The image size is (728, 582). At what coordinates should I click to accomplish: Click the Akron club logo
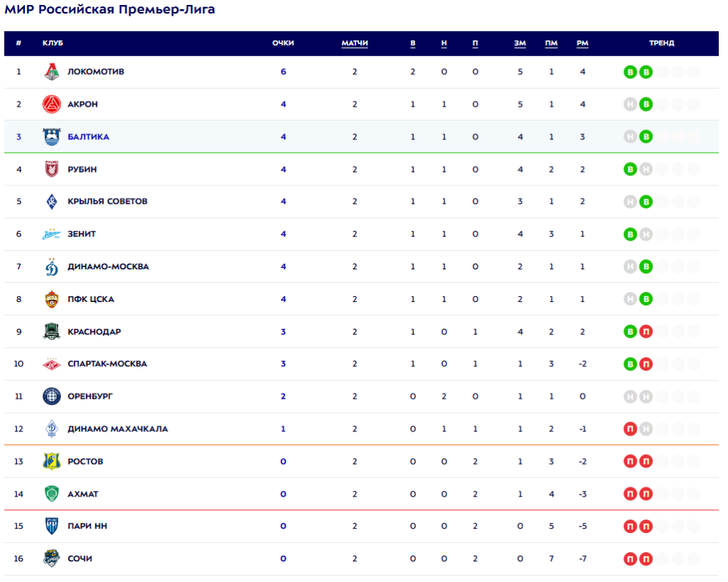point(51,104)
